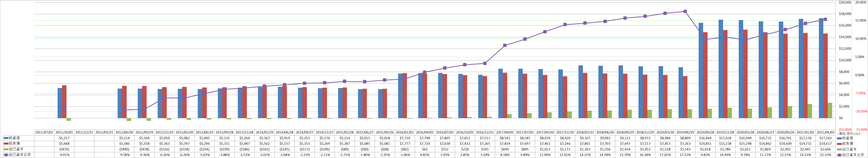Select equity ratio cell -9.01%
868x158 pixels.
tap(64, 155)
